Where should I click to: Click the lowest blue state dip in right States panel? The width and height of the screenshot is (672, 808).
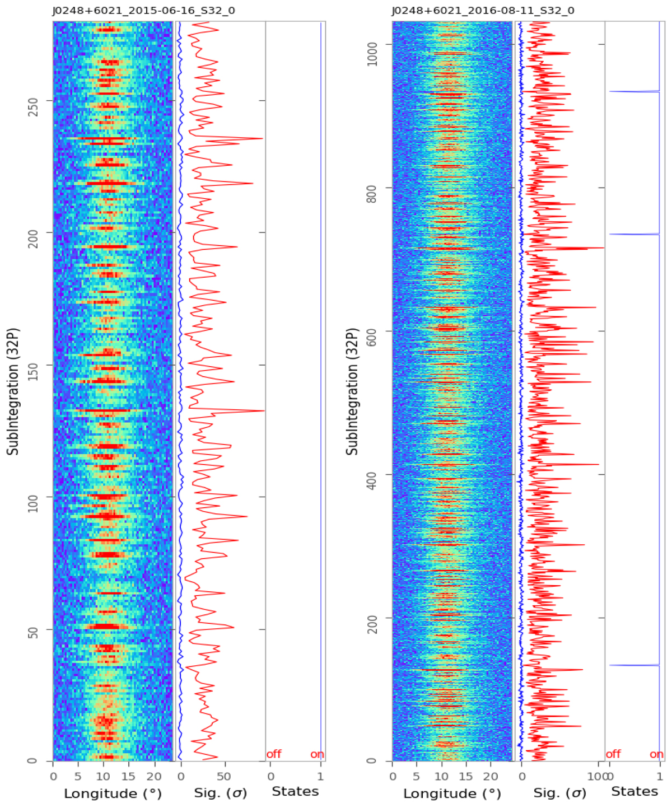tap(633, 665)
